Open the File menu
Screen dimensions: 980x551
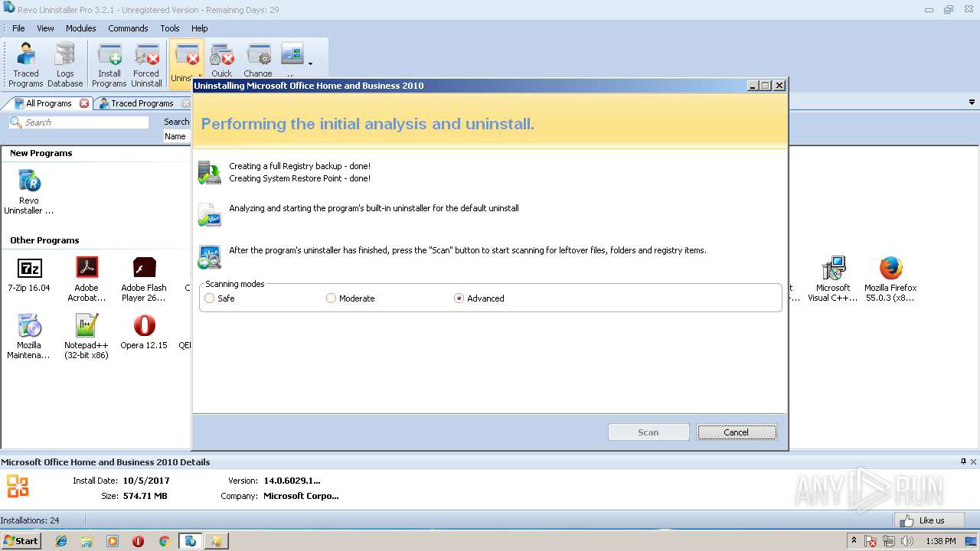point(18,28)
